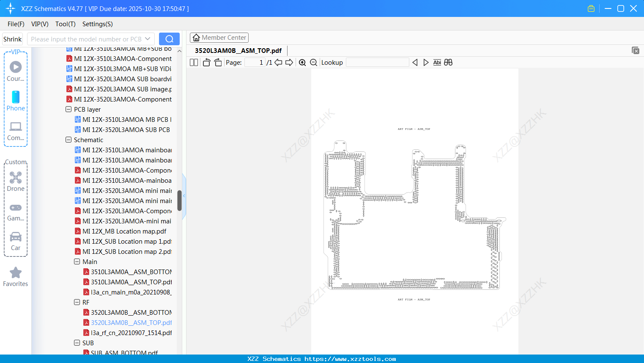
Task: Open 3510L3AM0A__ASM_TOP.pdf under Main
Action: [x=127, y=282]
